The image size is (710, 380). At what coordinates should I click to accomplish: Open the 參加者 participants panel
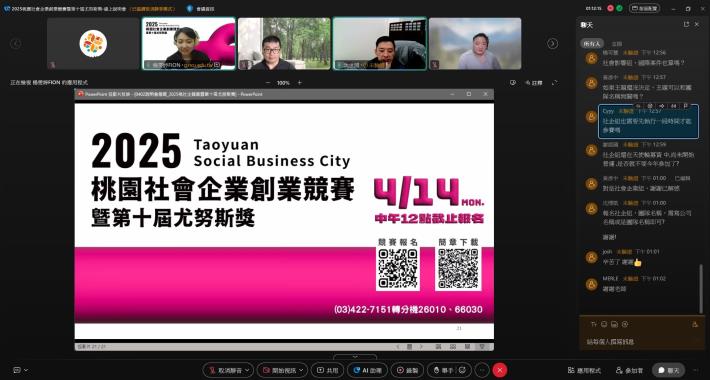tap(629, 370)
